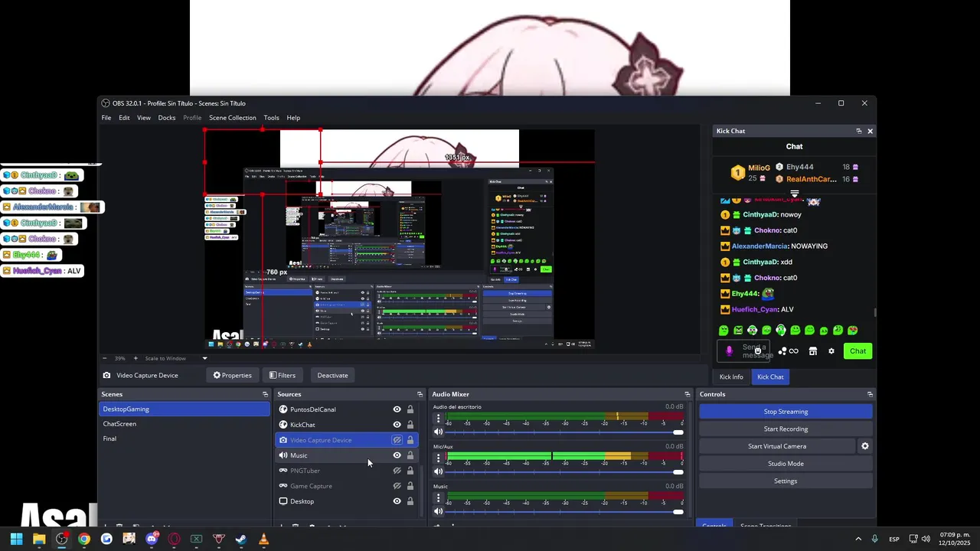Open options menu for Music mixer track
Viewport: 980px width, 551px height.
[x=438, y=498]
